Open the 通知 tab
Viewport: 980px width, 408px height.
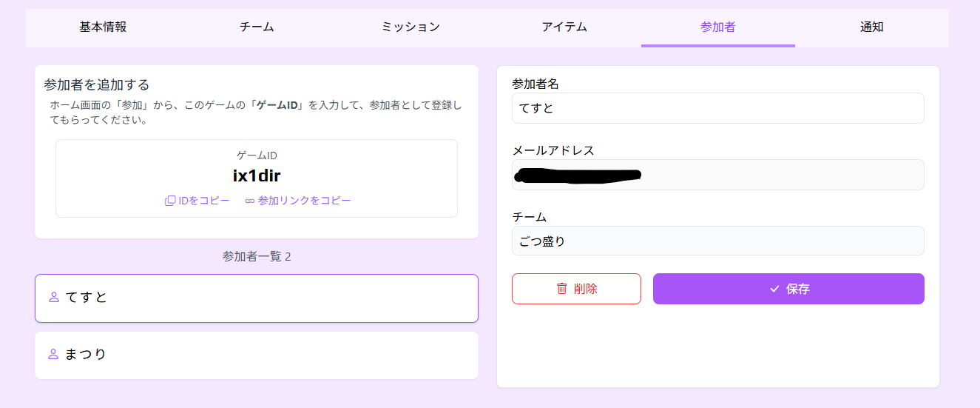[x=872, y=27]
